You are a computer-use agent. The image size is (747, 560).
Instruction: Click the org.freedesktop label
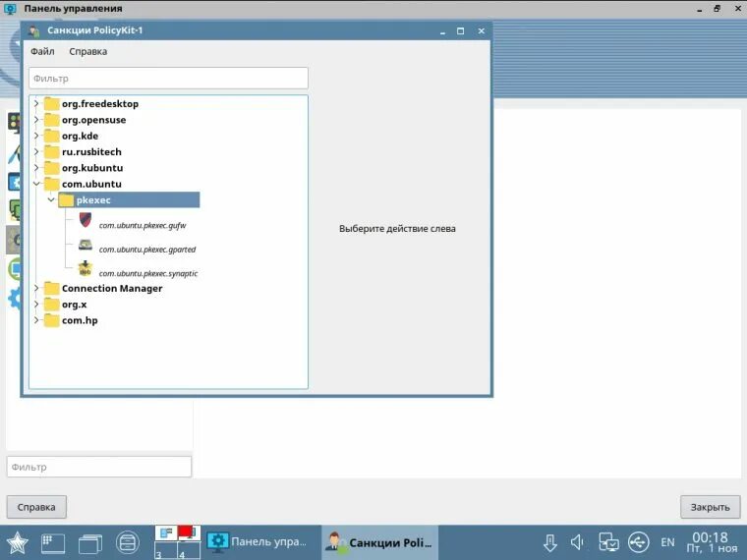click(100, 103)
